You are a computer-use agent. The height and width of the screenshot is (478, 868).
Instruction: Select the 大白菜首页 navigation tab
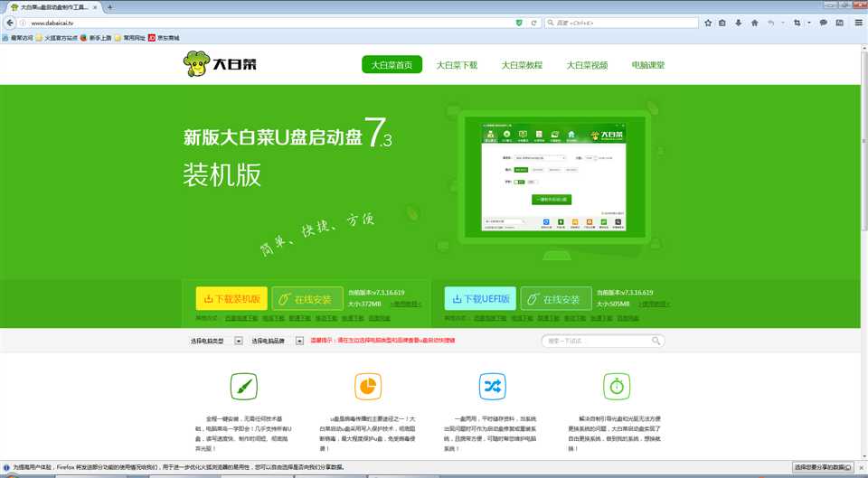click(392, 65)
